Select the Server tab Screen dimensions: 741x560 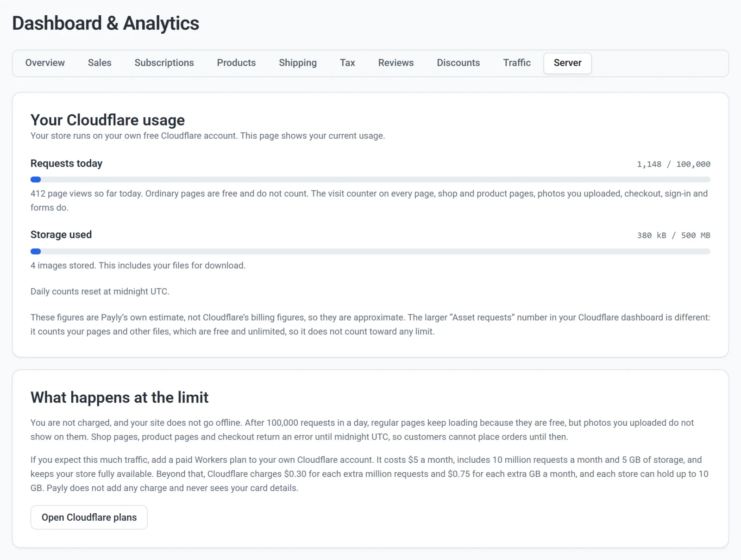[x=567, y=63]
